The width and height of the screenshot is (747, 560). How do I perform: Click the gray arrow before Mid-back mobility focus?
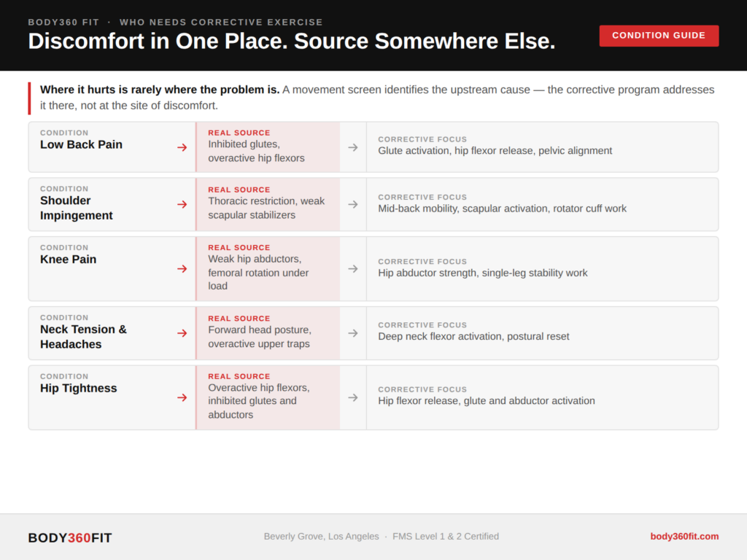[353, 205]
